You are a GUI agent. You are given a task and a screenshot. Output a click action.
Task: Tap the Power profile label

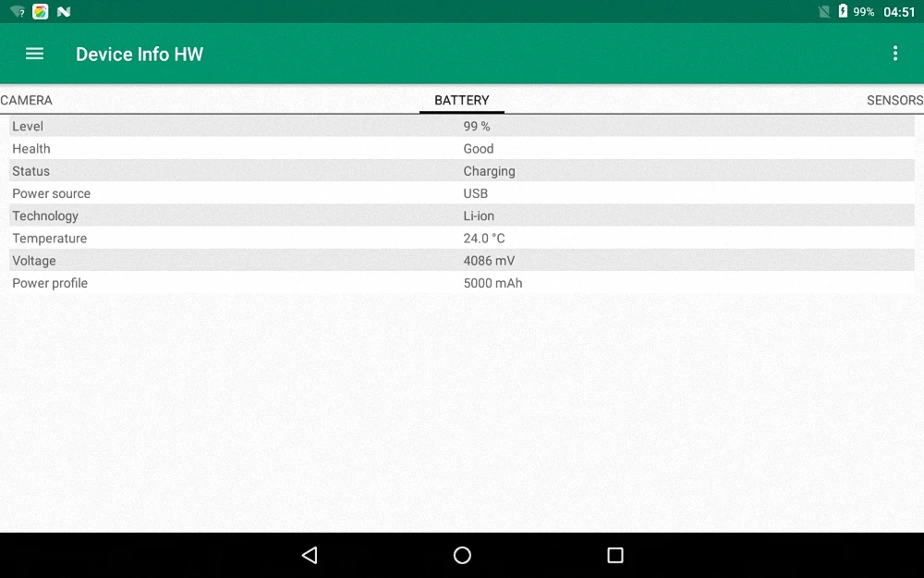[50, 283]
